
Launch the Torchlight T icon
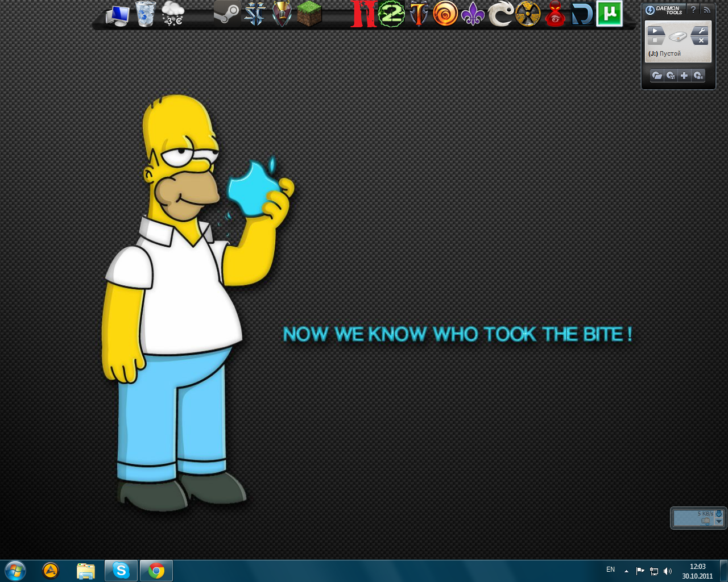point(419,14)
